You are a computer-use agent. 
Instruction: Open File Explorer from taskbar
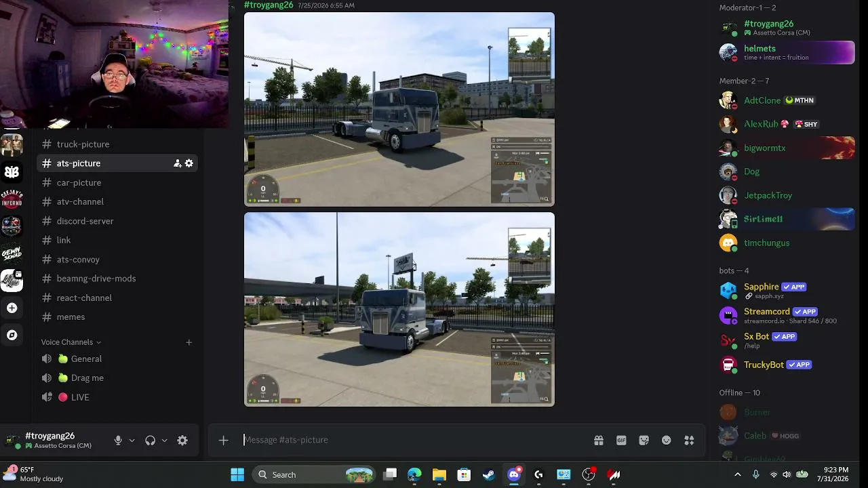439,474
